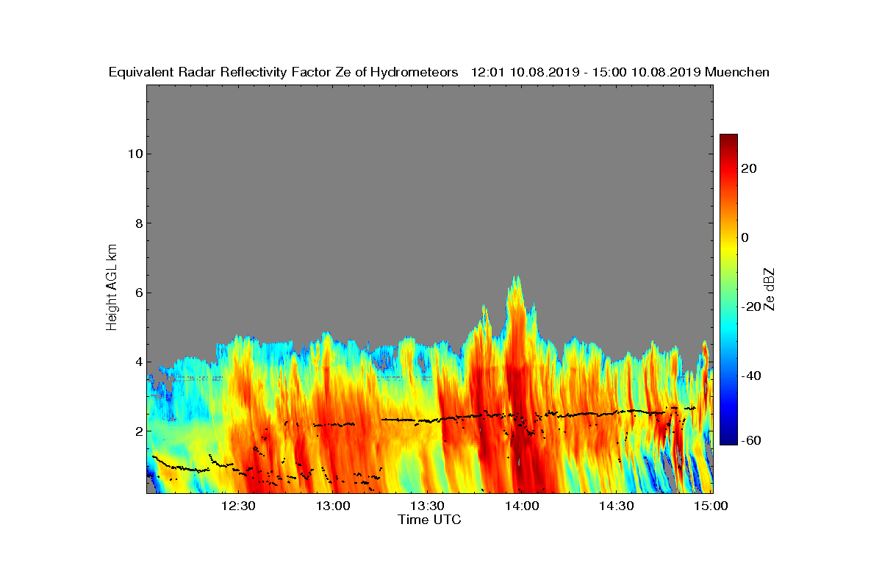Click the height axis label 10
The image size is (882, 588).
click(134, 154)
